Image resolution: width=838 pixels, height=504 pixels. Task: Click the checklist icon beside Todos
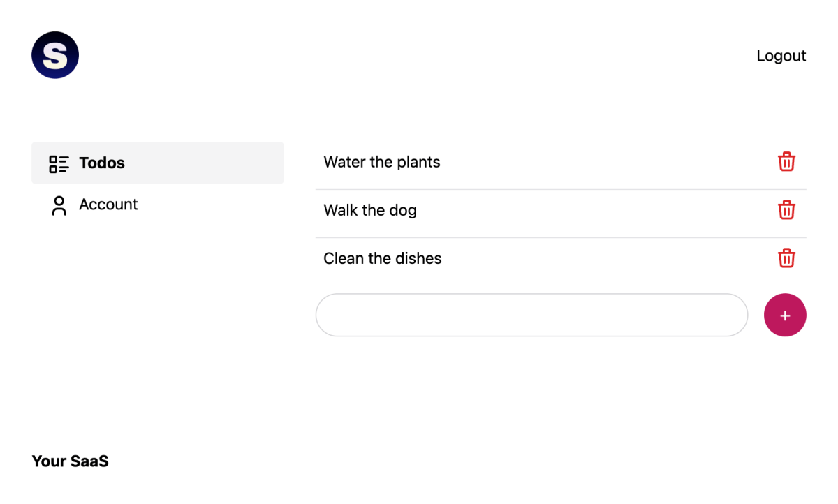(59, 164)
